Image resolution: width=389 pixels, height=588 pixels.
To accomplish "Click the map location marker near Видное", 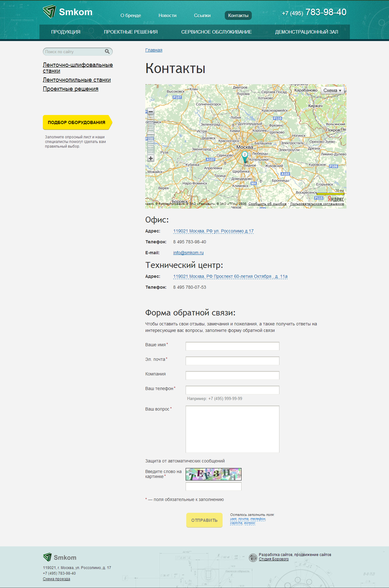I will tap(245, 158).
